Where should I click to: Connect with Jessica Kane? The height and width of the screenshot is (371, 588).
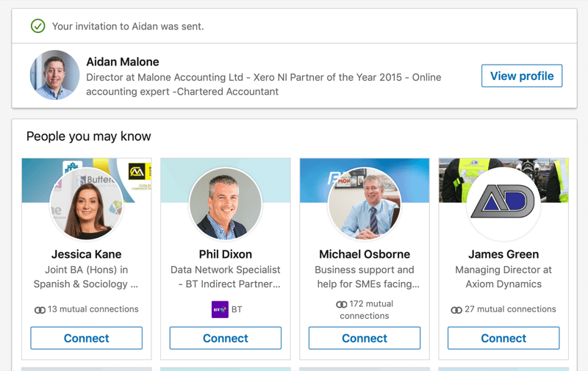coord(87,338)
